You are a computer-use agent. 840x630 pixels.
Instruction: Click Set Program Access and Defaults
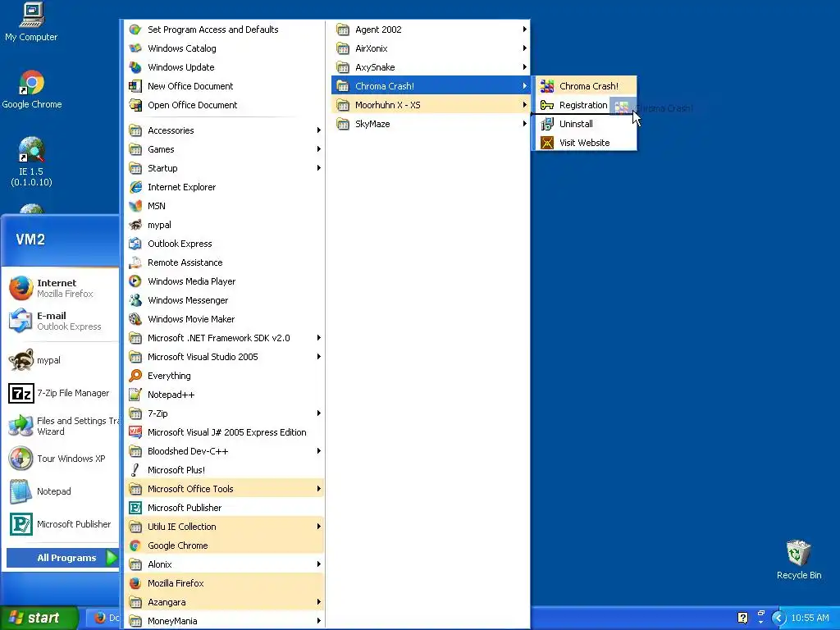coord(225,30)
